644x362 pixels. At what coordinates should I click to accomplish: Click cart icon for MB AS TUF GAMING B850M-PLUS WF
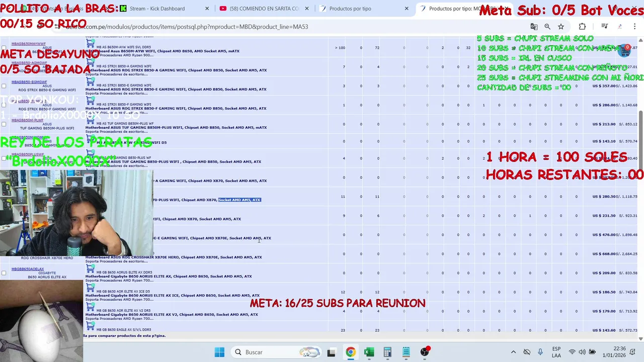(x=90, y=120)
